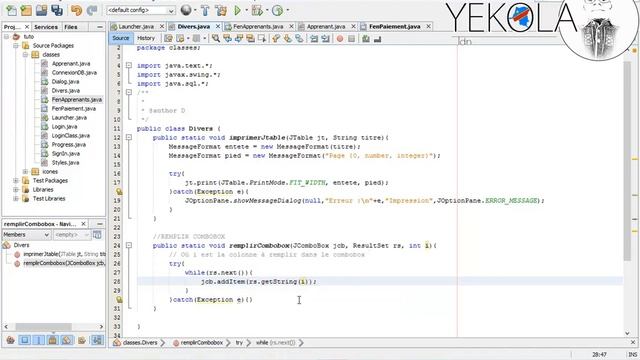Click the hint bulb on line 18
This screenshot has height=360, width=640.
[119, 191]
